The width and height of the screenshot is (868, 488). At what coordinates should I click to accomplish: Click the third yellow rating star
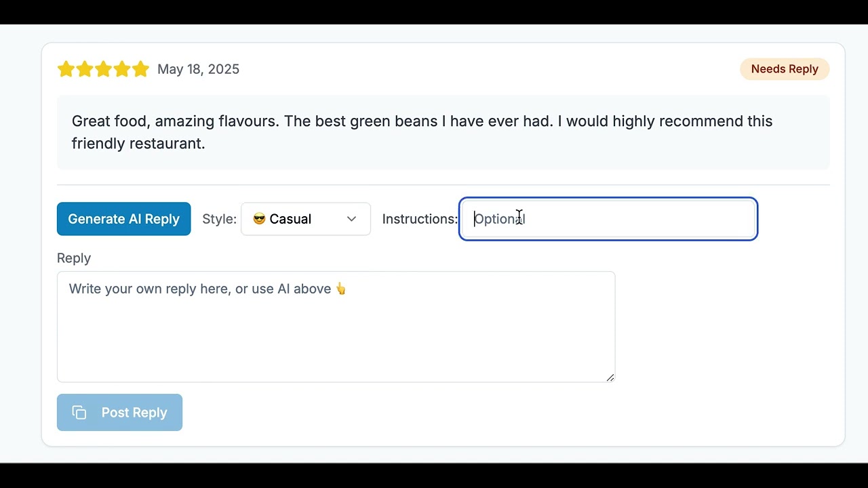[103, 69]
